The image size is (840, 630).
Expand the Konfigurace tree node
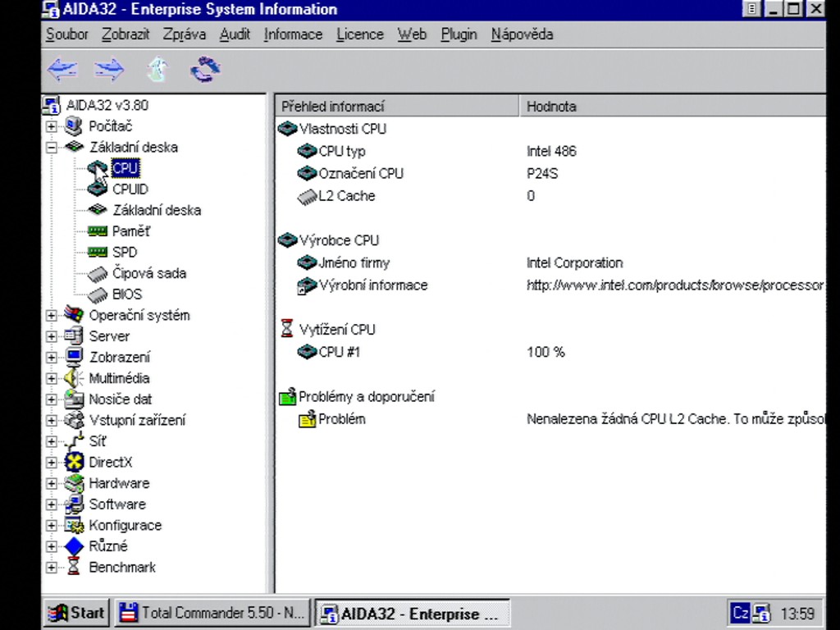52,525
